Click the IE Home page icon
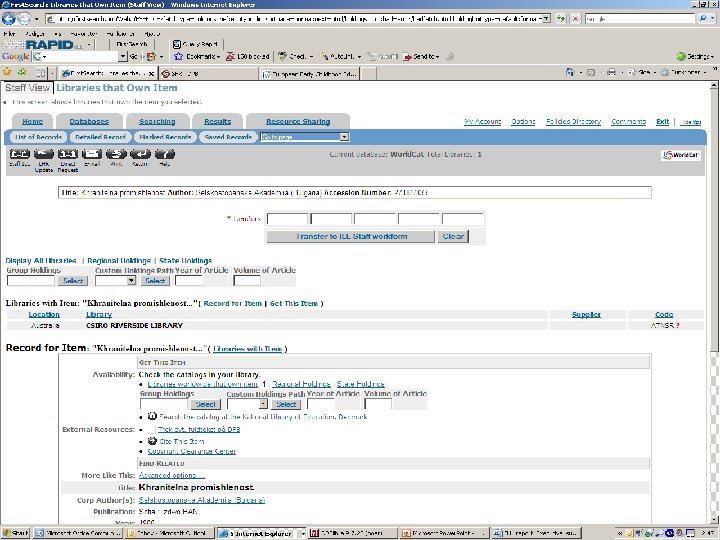The image size is (720, 540). pos(570,72)
